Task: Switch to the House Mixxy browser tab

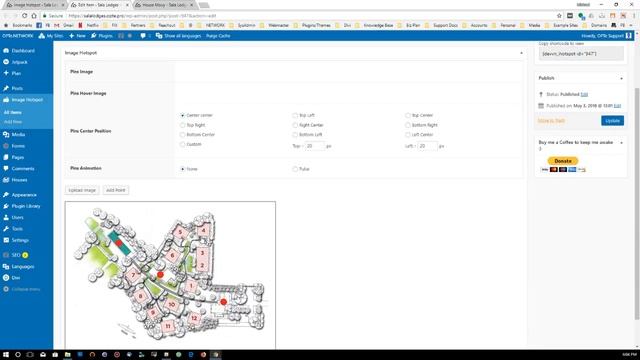Action: 164,5
